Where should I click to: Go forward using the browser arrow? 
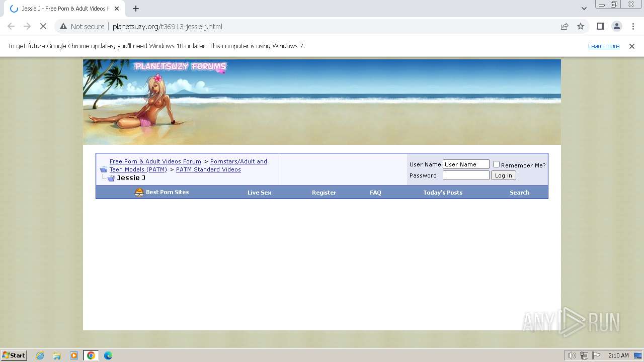[27, 27]
